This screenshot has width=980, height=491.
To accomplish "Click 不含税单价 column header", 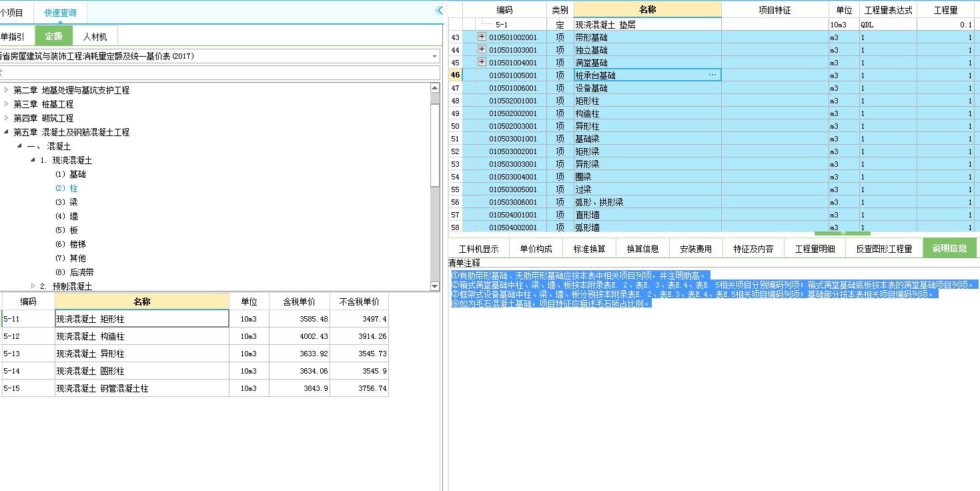I will (359, 302).
